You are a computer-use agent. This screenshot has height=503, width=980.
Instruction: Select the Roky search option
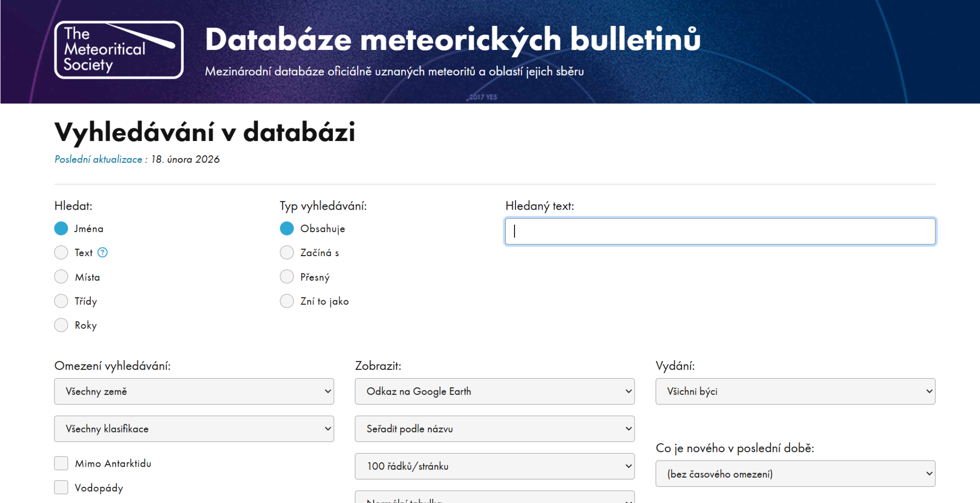tap(61, 325)
